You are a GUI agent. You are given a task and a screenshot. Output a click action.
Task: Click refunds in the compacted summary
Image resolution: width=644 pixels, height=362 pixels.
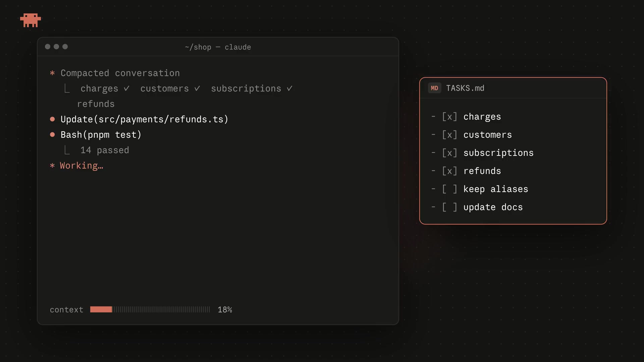(x=96, y=104)
